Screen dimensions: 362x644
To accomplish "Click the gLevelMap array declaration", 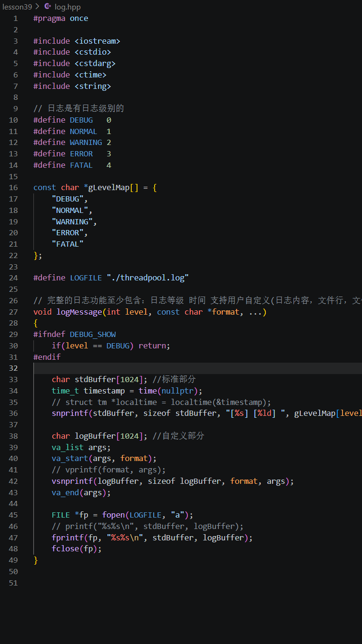I will pyautogui.click(x=95, y=188).
